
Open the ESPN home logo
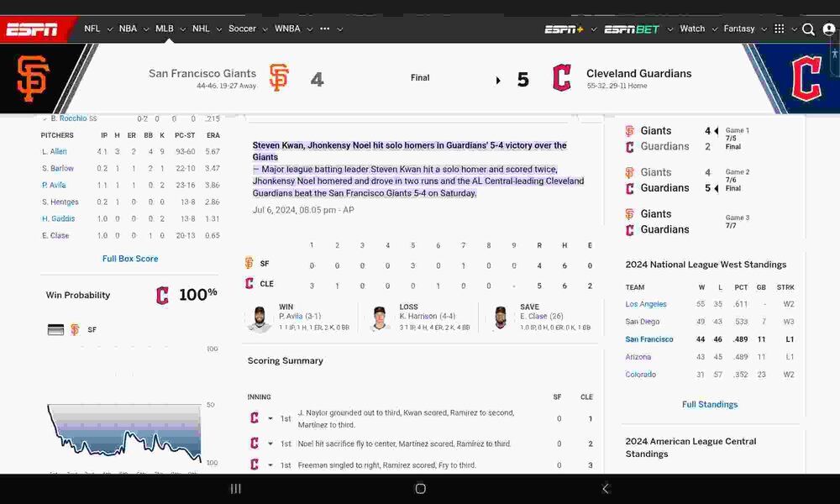click(x=32, y=29)
